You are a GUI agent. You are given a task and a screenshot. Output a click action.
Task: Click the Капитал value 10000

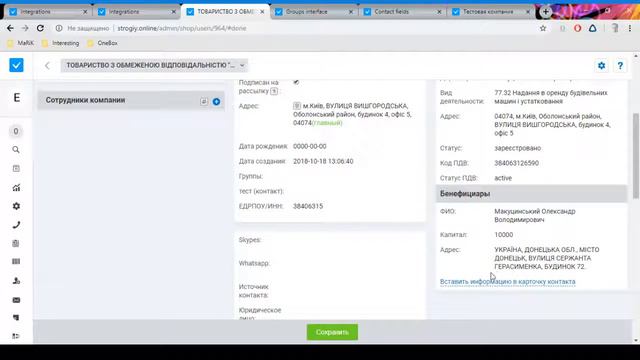pyautogui.click(x=504, y=235)
